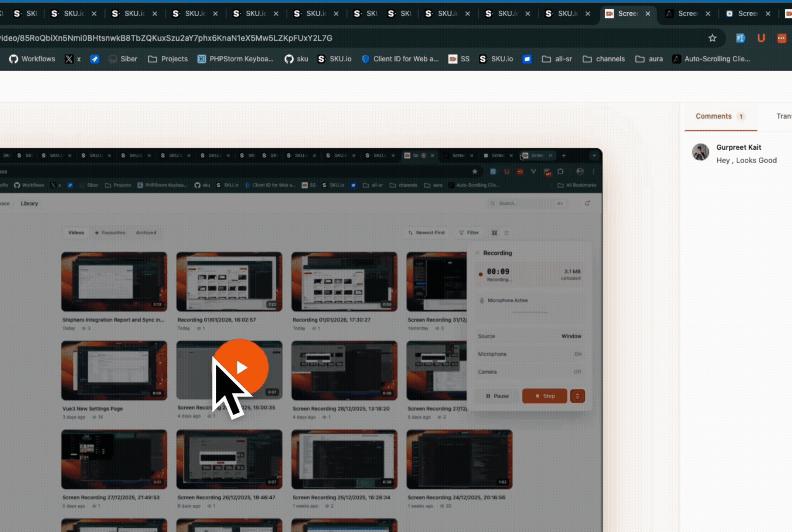Screen dimensions: 792x532
Task: Switch to the Transcript tab
Action: pos(784,116)
